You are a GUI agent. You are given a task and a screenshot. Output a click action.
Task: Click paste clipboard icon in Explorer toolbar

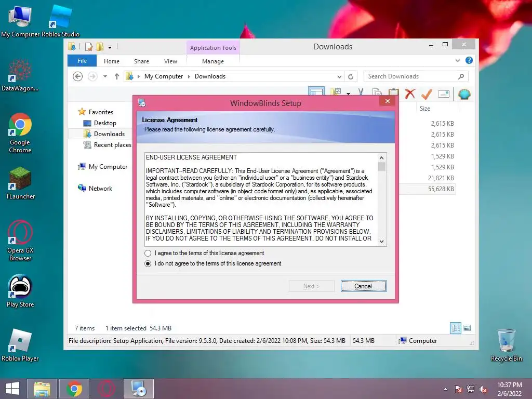[x=394, y=92]
